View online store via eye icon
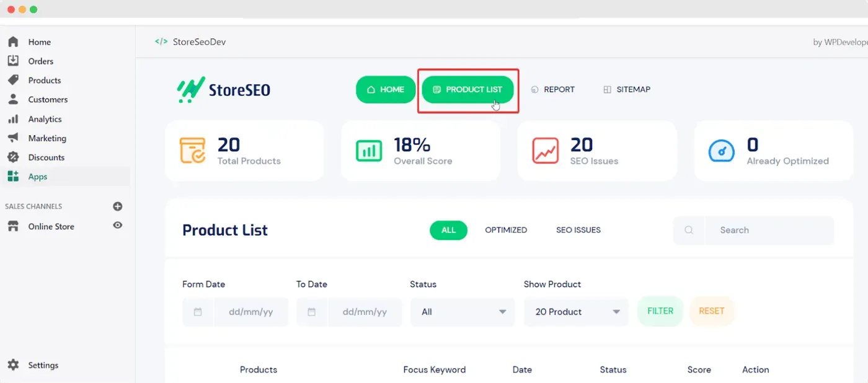The image size is (868, 383). point(118,226)
